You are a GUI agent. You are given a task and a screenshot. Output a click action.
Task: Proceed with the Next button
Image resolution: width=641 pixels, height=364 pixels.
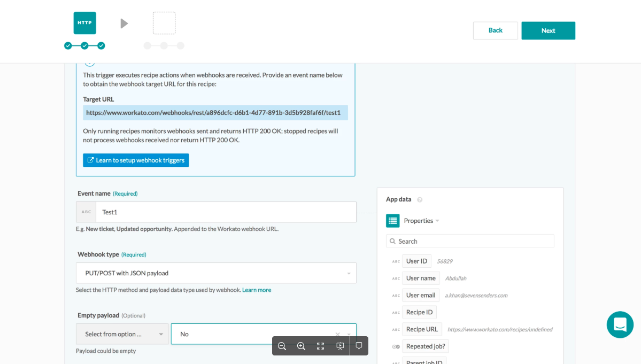(548, 30)
